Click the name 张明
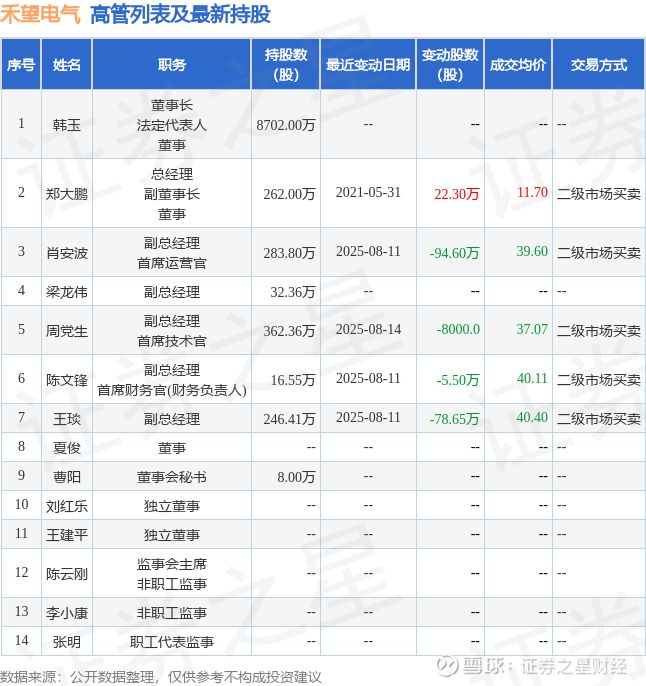The image size is (646, 686). tap(66, 642)
